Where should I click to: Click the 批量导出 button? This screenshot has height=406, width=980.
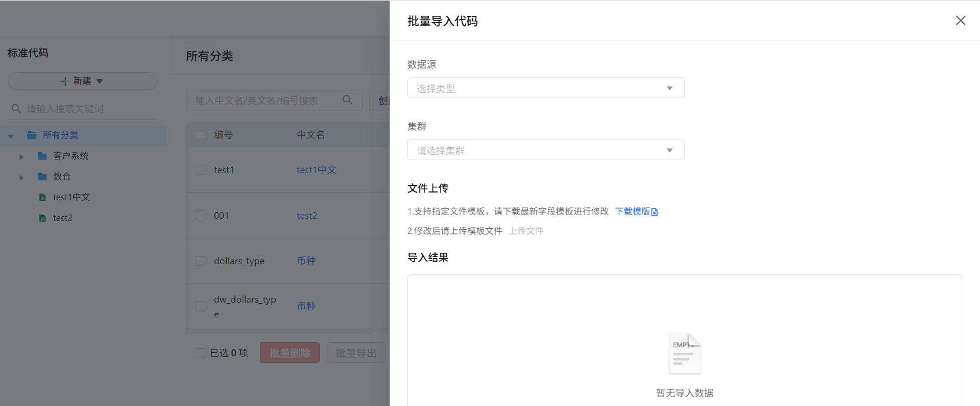tap(356, 353)
